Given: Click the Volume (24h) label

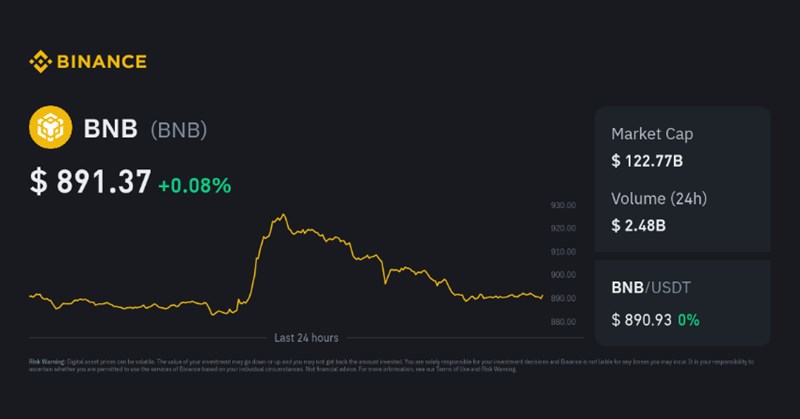Looking at the screenshot, I should tap(659, 198).
